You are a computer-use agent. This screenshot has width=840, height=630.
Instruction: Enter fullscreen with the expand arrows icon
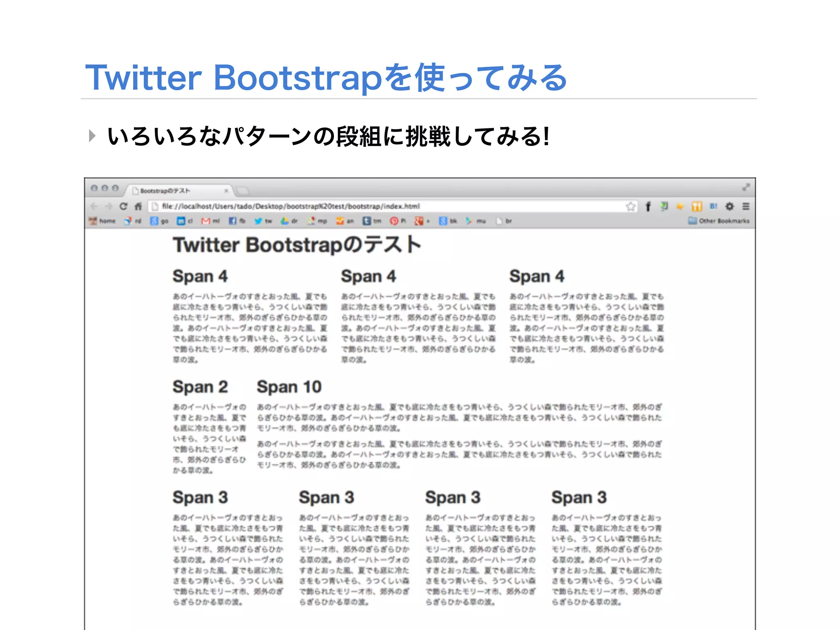(746, 187)
